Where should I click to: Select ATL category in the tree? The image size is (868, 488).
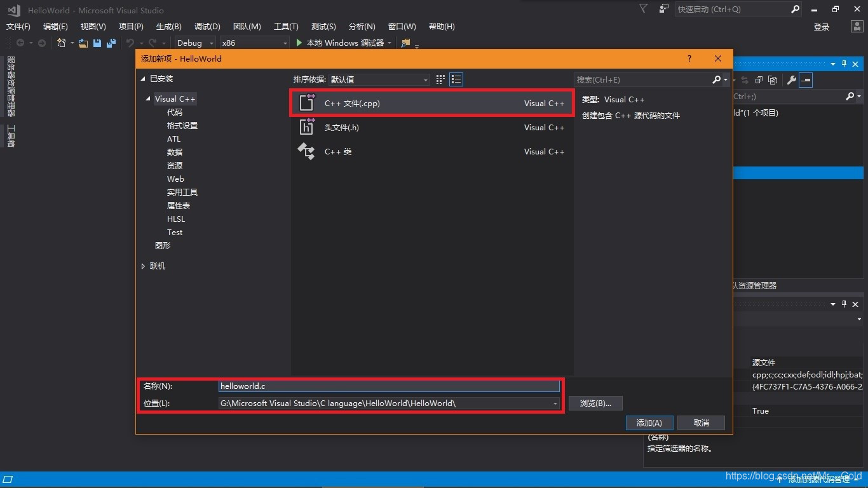click(173, 139)
